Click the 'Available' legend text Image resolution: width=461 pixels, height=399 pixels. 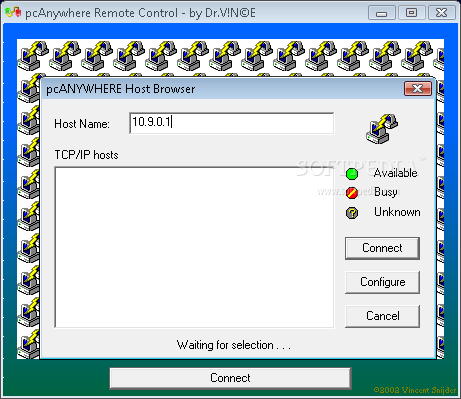[x=396, y=173]
